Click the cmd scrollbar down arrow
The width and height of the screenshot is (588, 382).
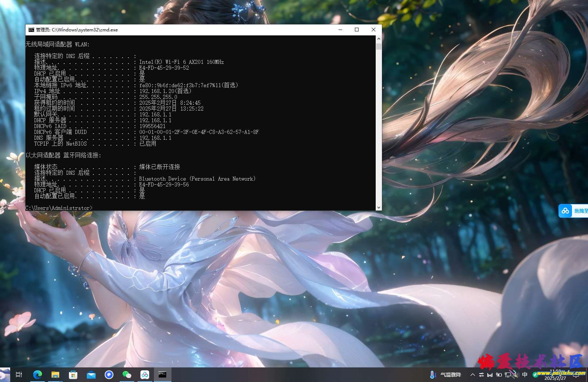click(x=379, y=207)
